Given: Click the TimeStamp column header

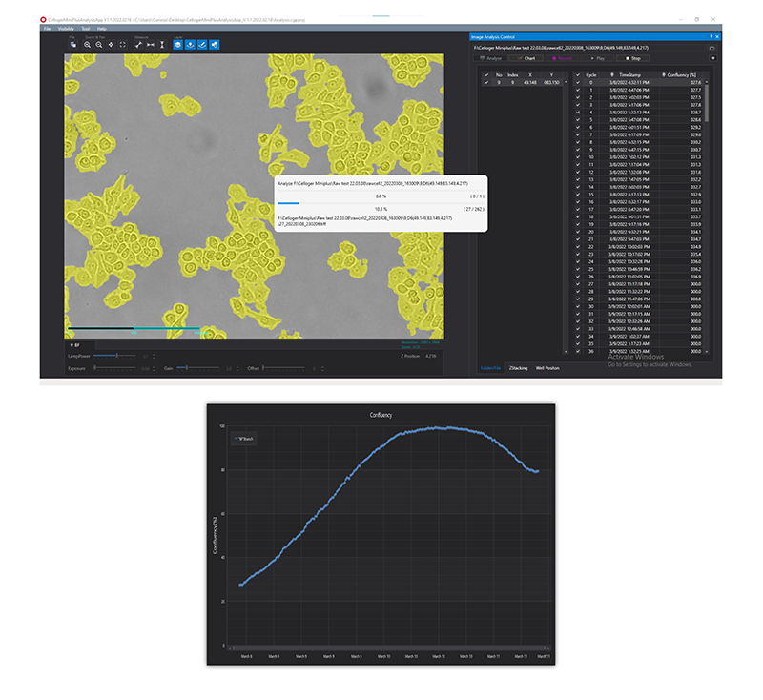Looking at the screenshot, I should click(x=629, y=75).
